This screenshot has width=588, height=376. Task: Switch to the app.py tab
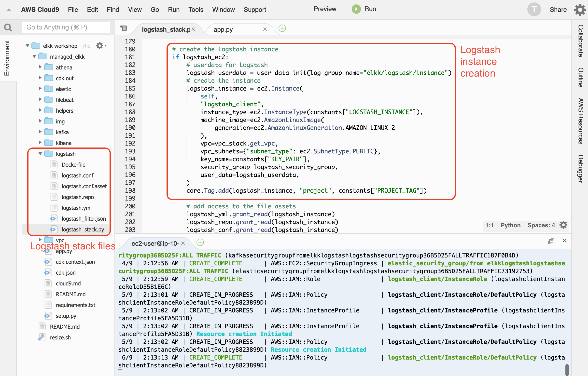(x=223, y=29)
